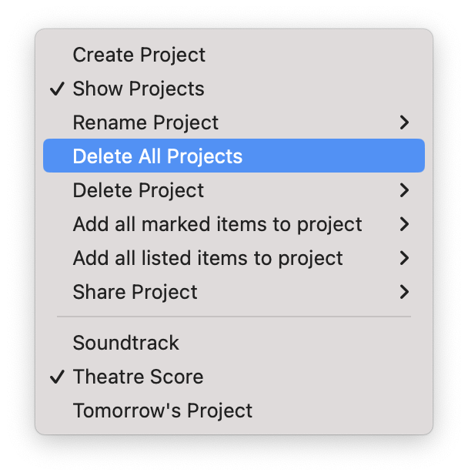Choose the Share Project entry

tap(234, 292)
